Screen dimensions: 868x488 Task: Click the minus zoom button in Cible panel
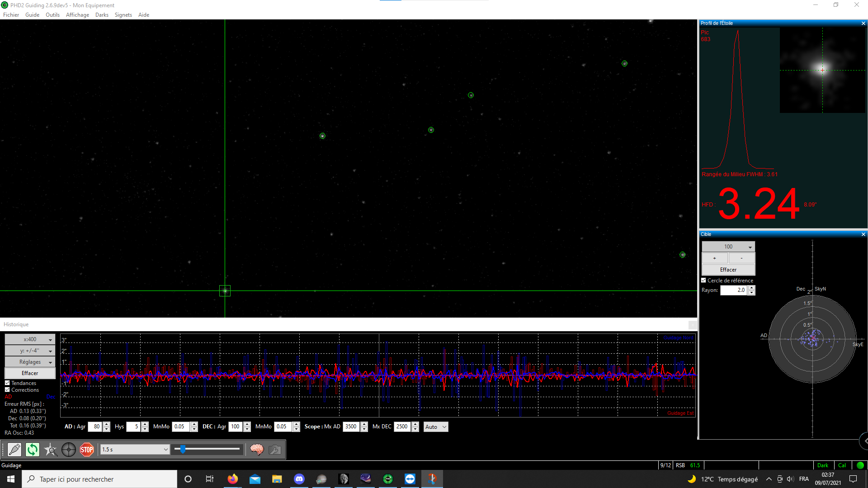point(742,258)
